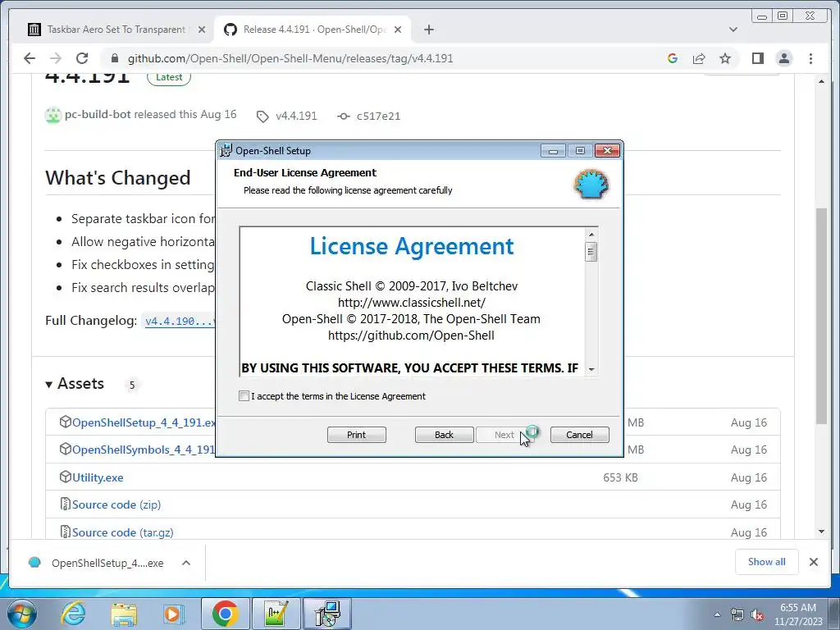Click the muted volume tray icon

pos(757,615)
